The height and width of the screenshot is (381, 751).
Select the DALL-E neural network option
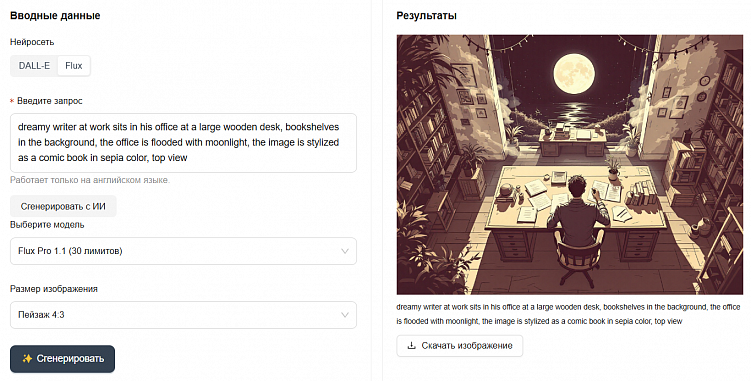pyautogui.click(x=34, y=66)
